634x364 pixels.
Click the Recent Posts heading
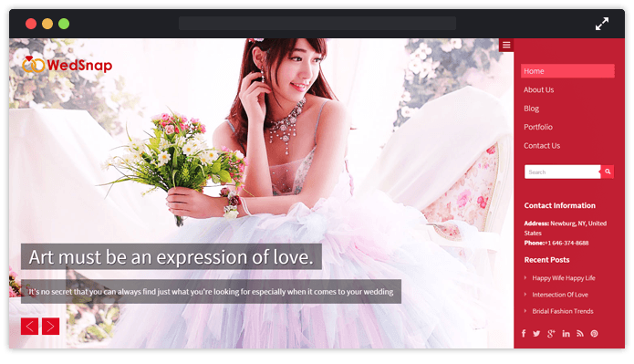546,260
